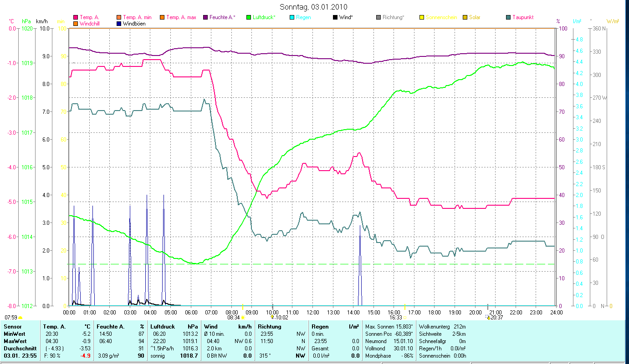The image size is (629, 364).
Task: Select the pressure trend "^1.5hPa/h"
Action: (163, 349)
